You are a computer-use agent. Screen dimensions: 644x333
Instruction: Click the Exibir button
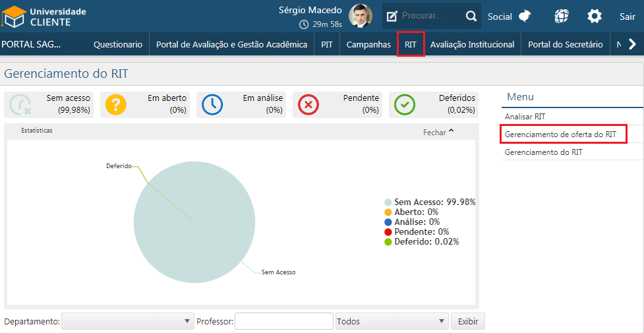(x=468, y=321)
